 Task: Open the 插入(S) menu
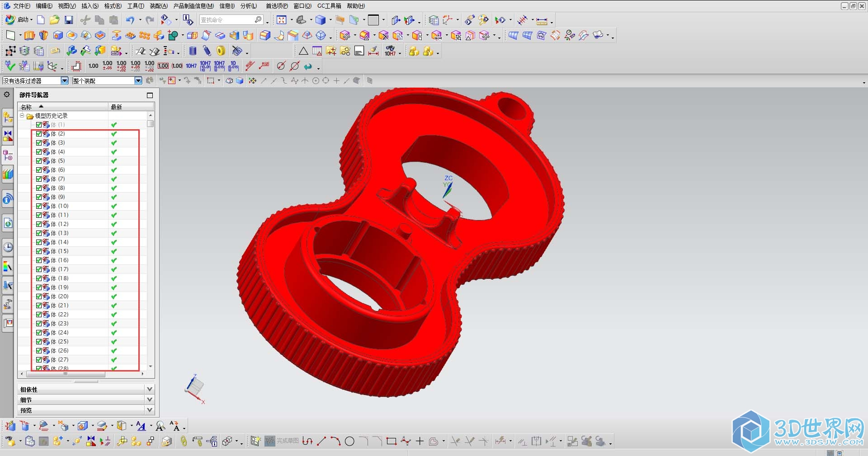[90, 6]
